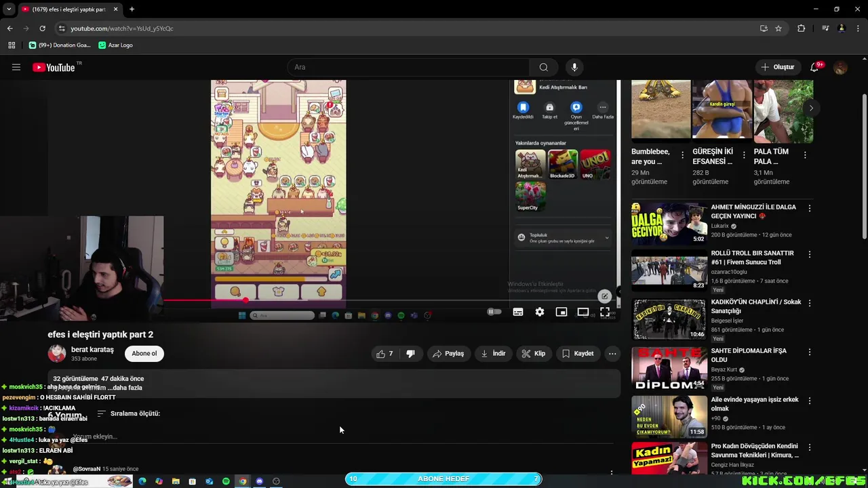Screen dimensions: 868x488
Task: Open the Sıralama ölçütü sort dropdown
Action: coord(129,413)
